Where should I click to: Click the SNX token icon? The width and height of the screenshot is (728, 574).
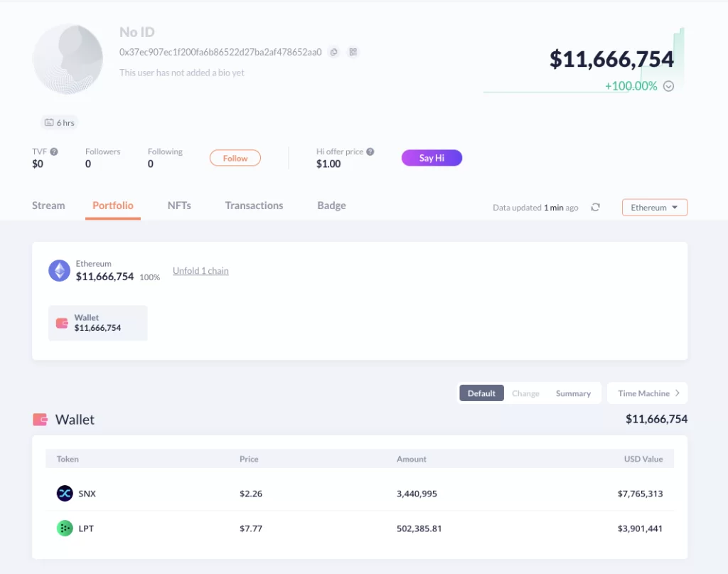tap(65, 494)
